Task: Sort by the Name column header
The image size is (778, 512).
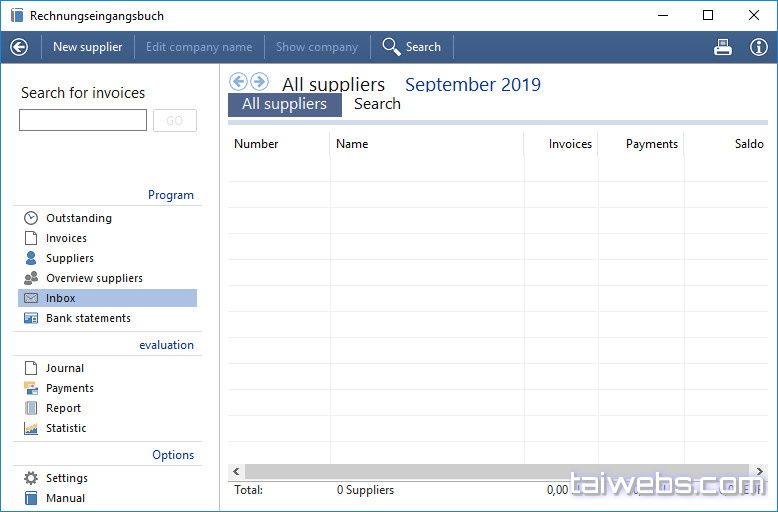Action: pos(352,144)
